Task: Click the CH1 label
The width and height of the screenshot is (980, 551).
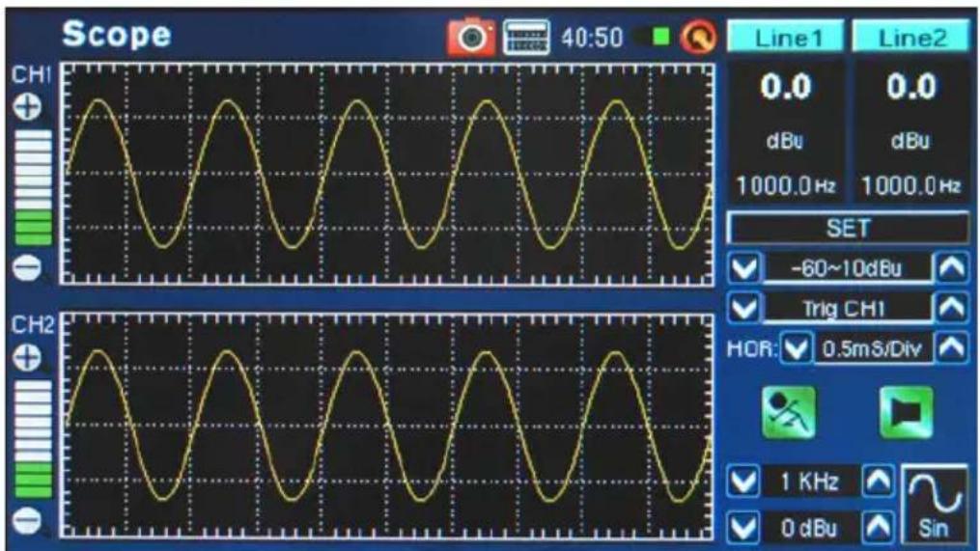Action: pos(31,75)
